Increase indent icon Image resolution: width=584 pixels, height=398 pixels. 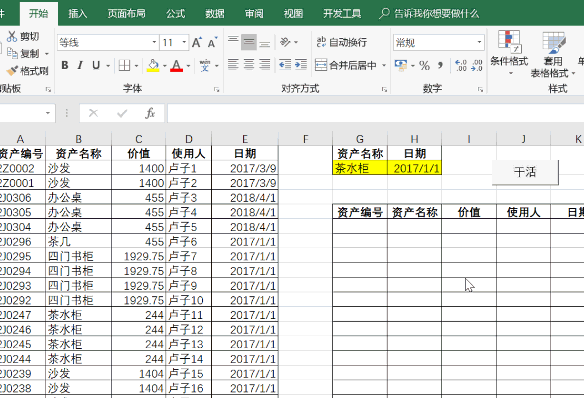point(301,65)
